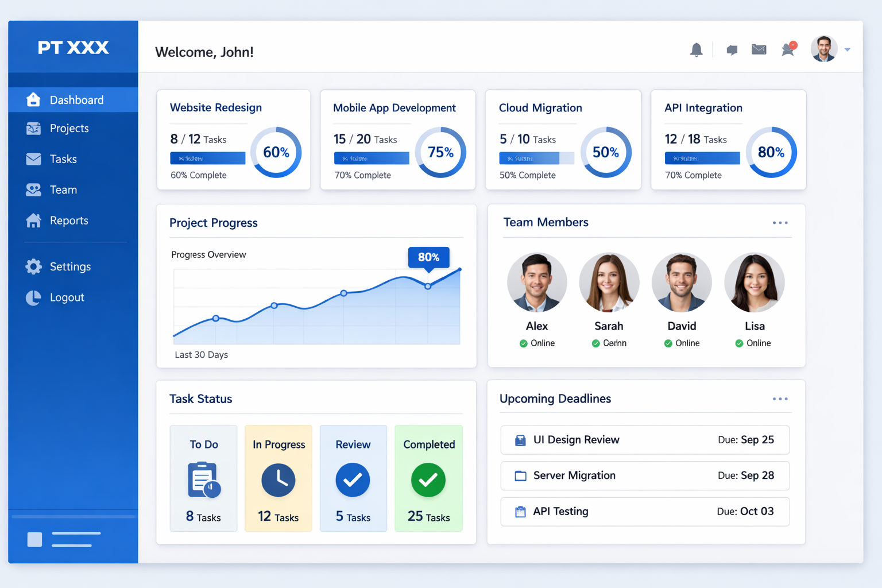This screenshot has width=882, height=588.
Task: Expand the user profile dropdown arrow
Action: pyautogui.click(x=847, y=50)
